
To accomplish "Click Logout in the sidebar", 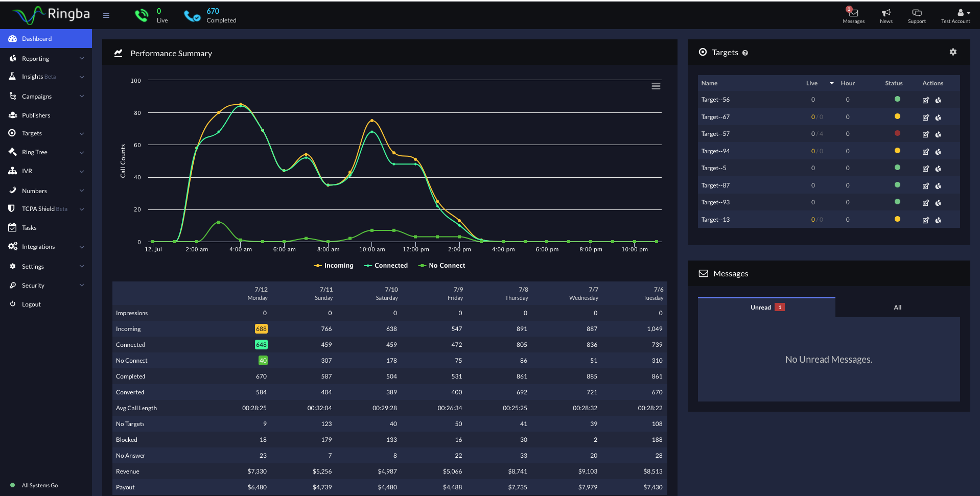I will 31,304.
